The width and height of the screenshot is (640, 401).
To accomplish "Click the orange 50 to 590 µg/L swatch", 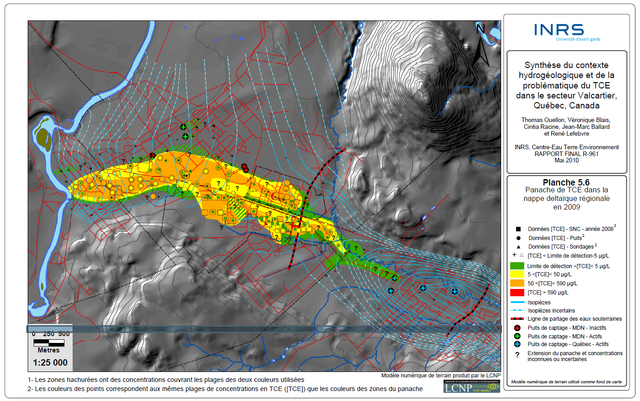I will 517,283.
